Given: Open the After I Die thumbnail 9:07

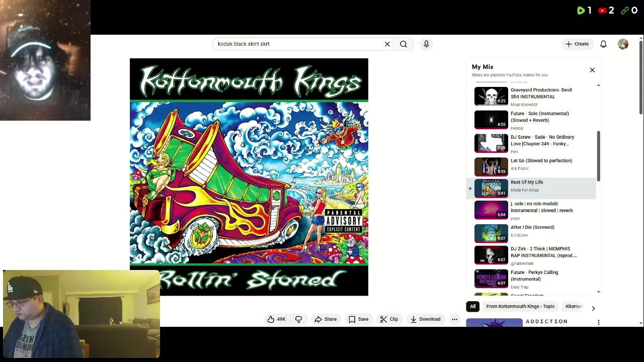Looking at the screenshot, I should [x=491, y=233].
